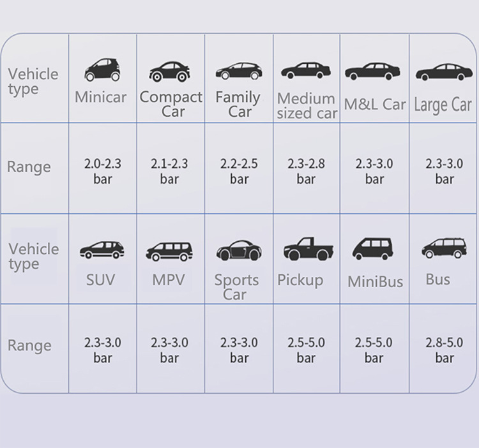Select the Compact Car 2.1-2.3 bar cell
This screenshot has height=448, width=479.
click(x=169, y=171)
